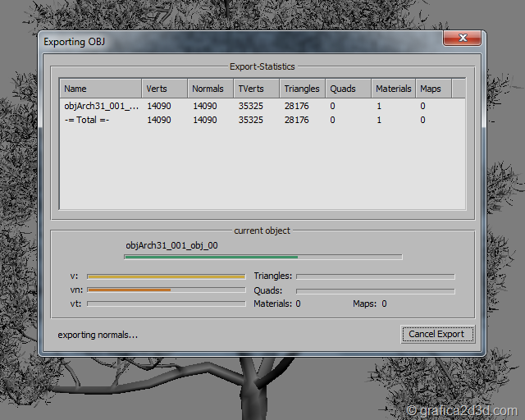525x420 pixels.
Task: Sort by the Verts column header
Action: coord(164,89)
